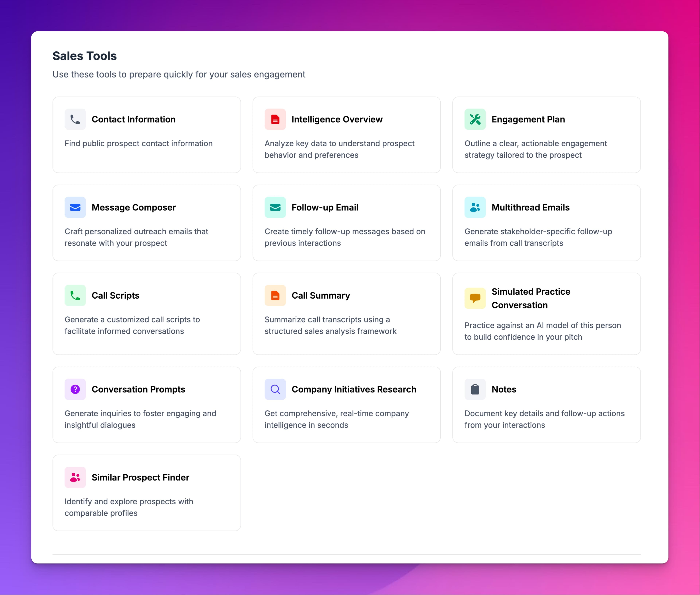
Task: Click the people icon for Multithread Emails
Action: (475, 207)
